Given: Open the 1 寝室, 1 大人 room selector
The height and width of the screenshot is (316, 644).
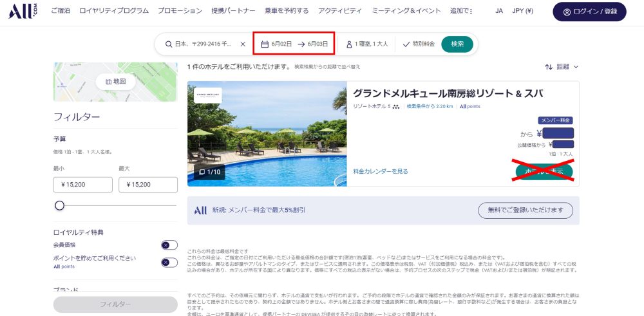Looking at the screenshot, I should (x=367, y=44).
